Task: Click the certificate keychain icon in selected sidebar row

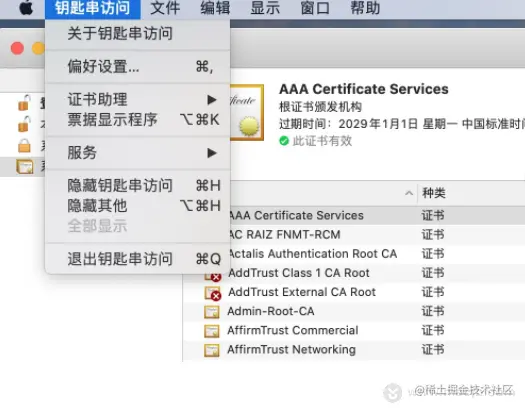Action: [x=25, y=167]
